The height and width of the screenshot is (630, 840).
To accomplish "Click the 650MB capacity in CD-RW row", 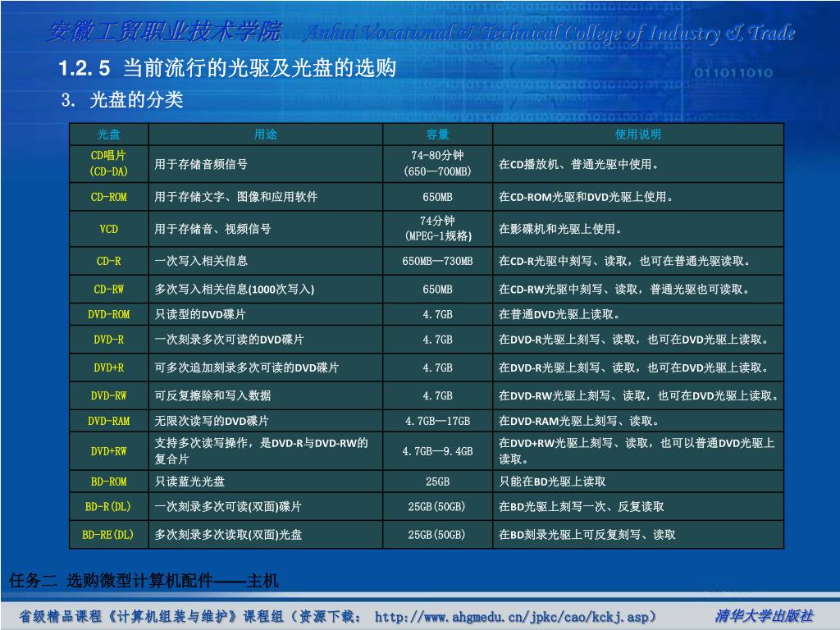I will [437, 290].
